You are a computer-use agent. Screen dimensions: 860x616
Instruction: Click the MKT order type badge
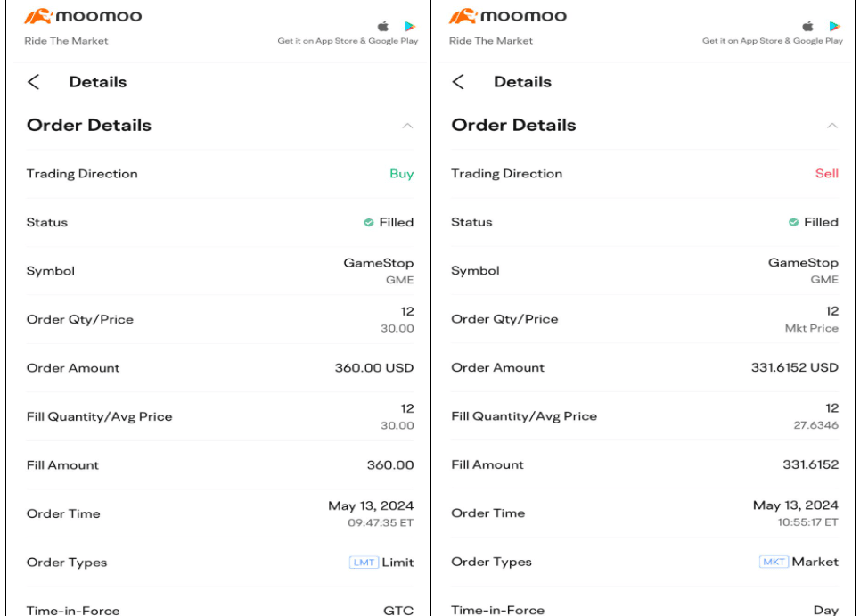[x=772, y=563]
